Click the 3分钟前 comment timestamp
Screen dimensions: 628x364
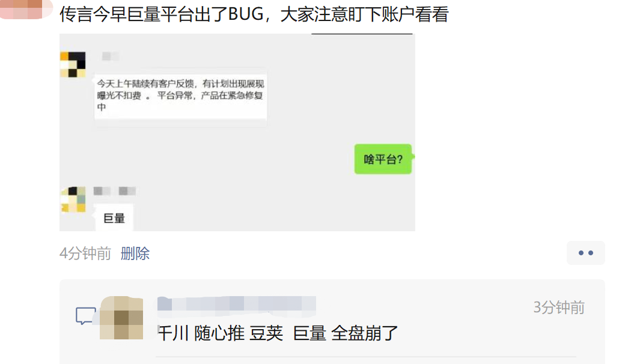559,308
